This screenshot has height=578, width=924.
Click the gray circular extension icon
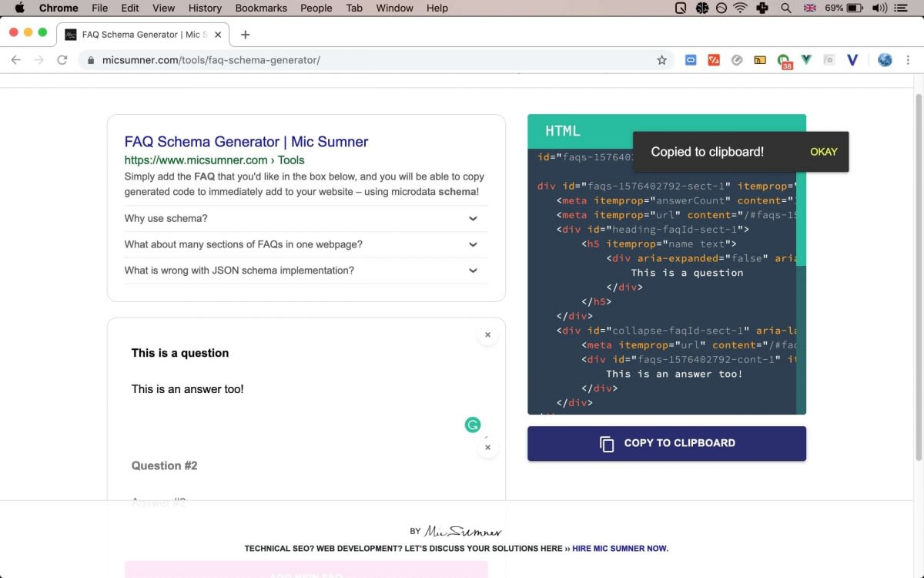click(x=737, y=60)
